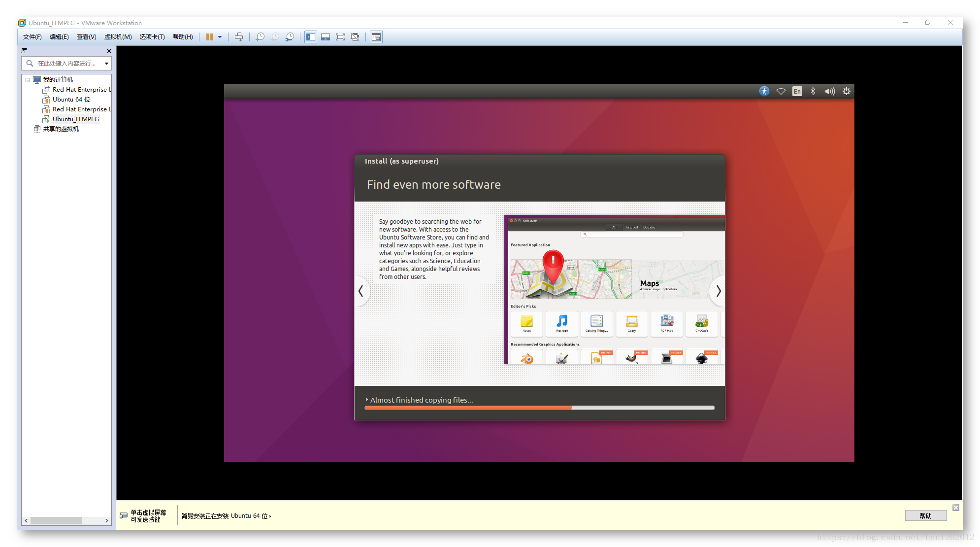Pause the virtual machine with the orange pause icon
This screenshot has height=547, width=980.
209,37
